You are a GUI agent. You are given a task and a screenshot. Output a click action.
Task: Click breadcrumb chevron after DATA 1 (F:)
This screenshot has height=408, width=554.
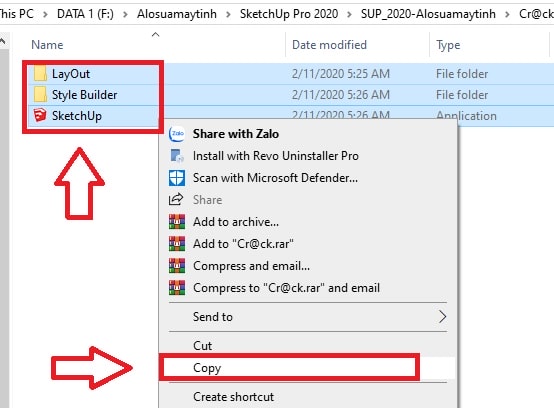point(125,14)
